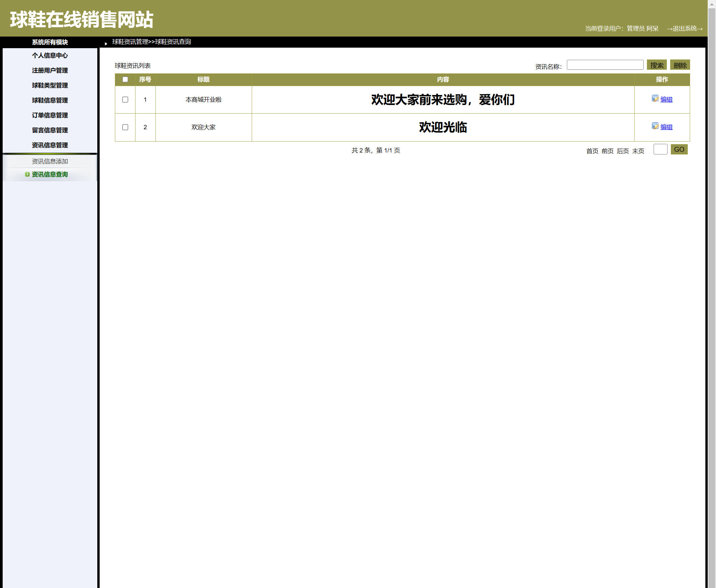Select 注册用户管理 from the sidebar

tap(49, 70)
